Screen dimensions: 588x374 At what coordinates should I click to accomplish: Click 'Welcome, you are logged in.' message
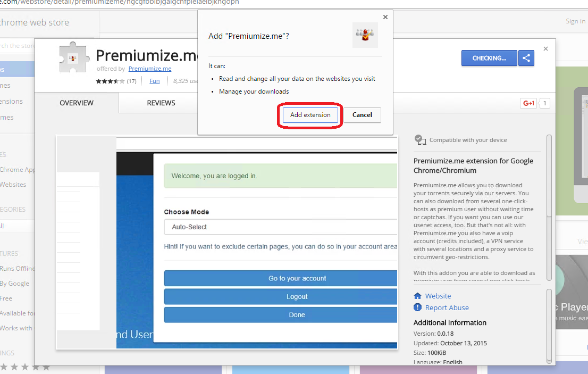pos(214,176)
